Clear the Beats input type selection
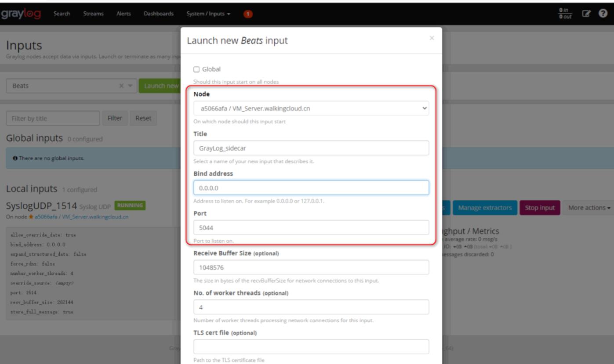 [122, 86]
